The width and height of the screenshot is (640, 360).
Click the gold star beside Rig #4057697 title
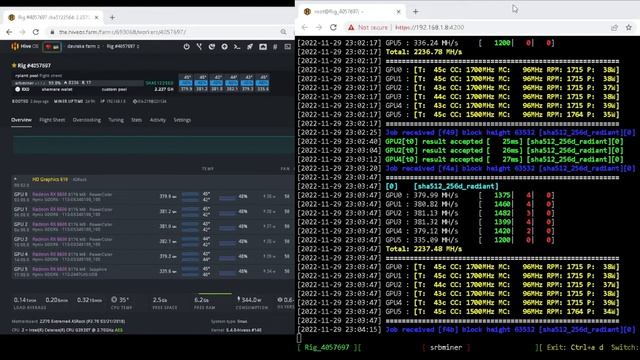(14, 65)
